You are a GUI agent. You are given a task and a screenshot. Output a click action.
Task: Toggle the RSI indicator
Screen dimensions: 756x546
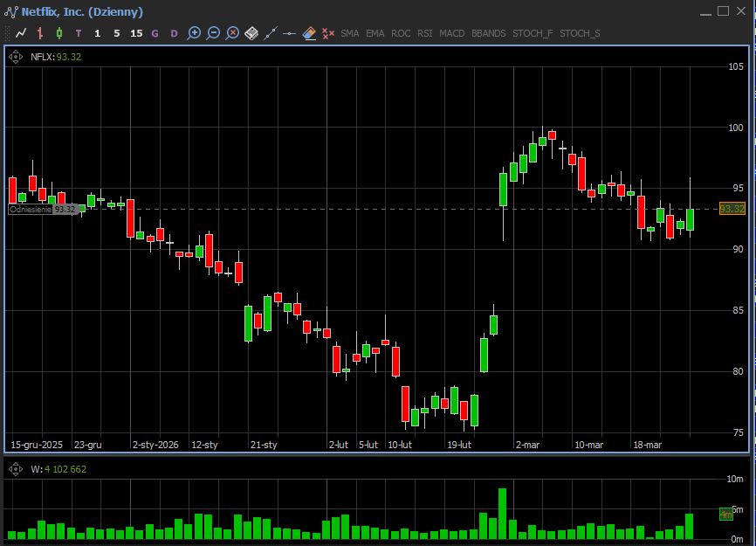tap(424, 33)
